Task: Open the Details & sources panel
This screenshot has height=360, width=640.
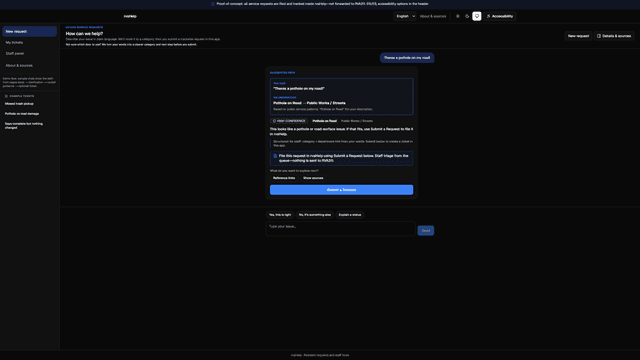Action: (614, 36)
